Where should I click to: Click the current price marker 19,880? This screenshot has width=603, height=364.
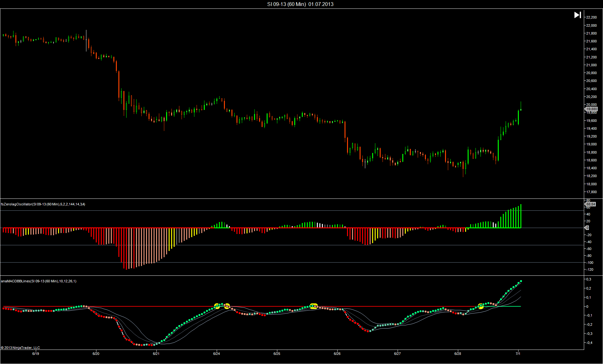coord(592,109)
